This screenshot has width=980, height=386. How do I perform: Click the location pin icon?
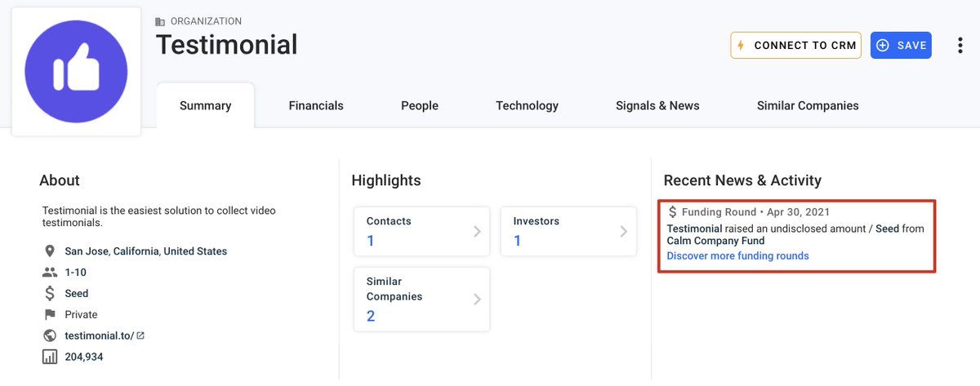point(50,251)
